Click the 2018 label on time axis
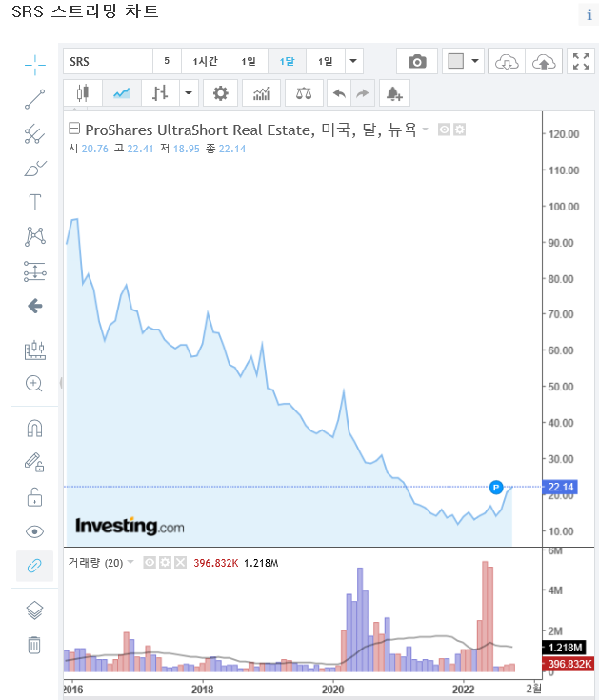Viewport: 599px width, 700px height. point(203,690)
